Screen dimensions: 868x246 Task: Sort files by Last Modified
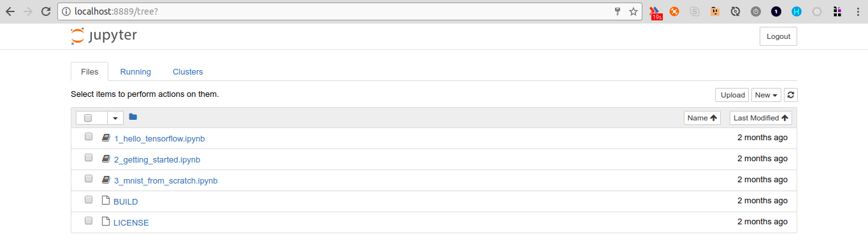(761, 118)
